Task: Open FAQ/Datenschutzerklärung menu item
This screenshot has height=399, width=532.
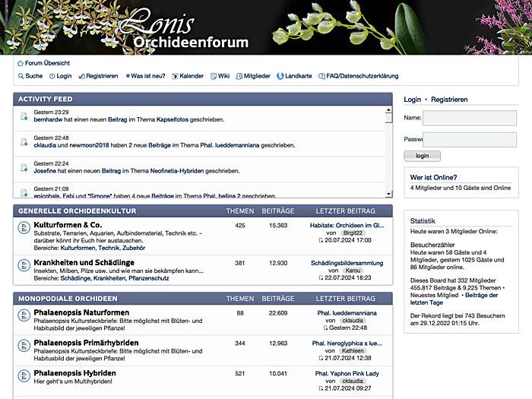Action: coord(362,76)
